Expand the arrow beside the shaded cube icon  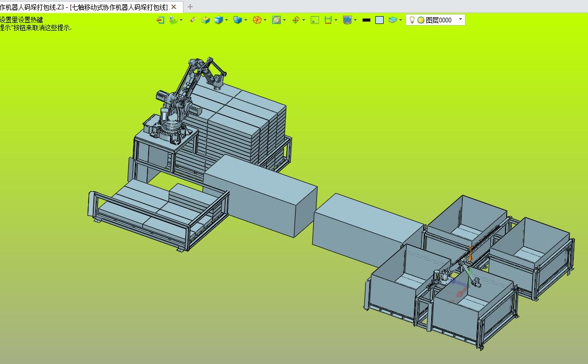click(x=227, y=20)
